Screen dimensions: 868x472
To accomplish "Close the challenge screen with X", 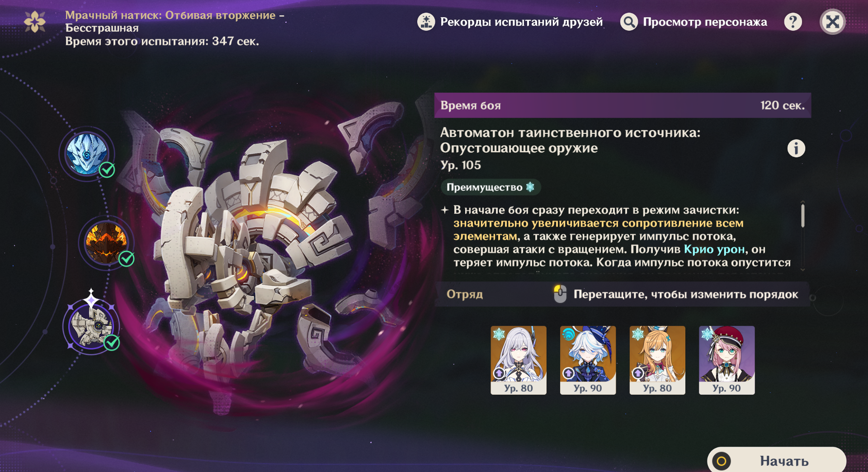I will pos(832,22).
